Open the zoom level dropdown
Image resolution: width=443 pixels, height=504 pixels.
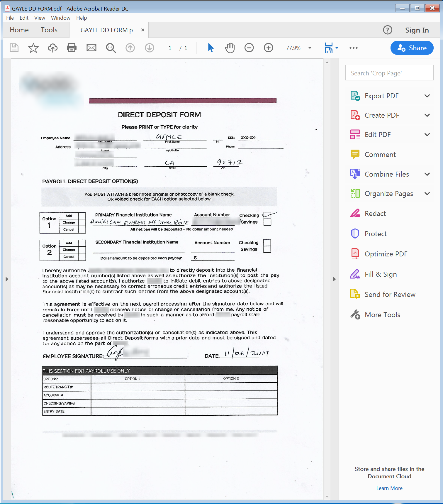pyautogui.click(x=310, y=48)
